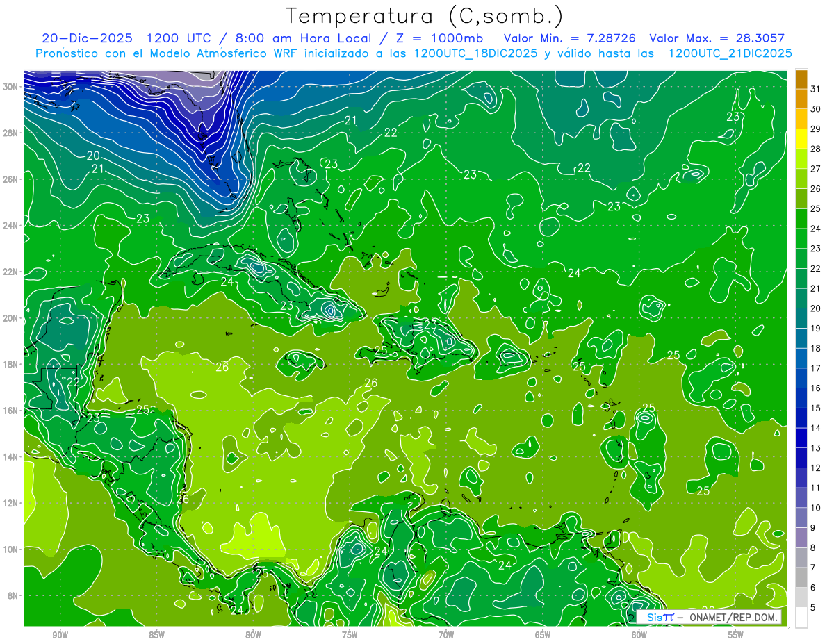The height and width of the screenshot is (644, 834).
Task: Click the 'Valor Min. = 7.28726' value
Action: coord(570,38)
